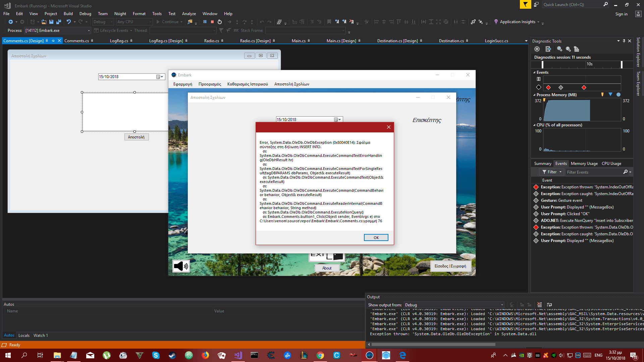Switch to the Memory Usage tab

[x=584, y=164]
